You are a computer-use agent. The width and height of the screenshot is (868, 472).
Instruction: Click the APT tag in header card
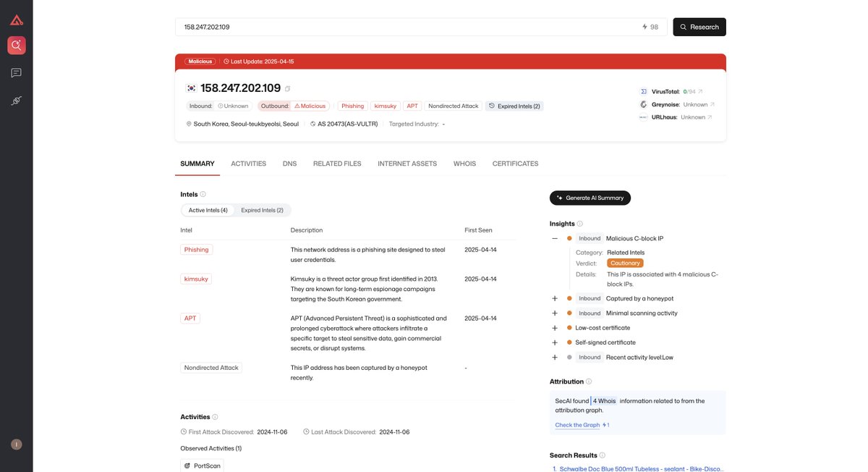pyautogui.click(x=412, y=106)
